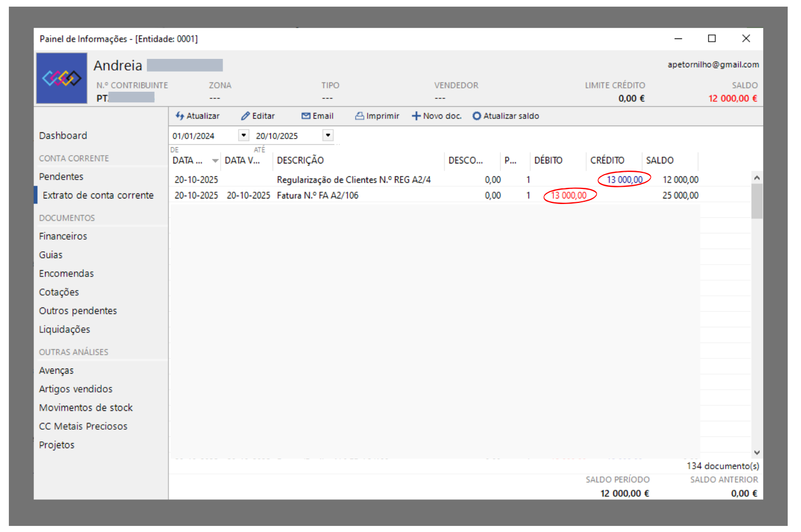This screenshot has height=532, width=801.
Task: Click the Imprimir printer icon
Action: pos(359,116)
